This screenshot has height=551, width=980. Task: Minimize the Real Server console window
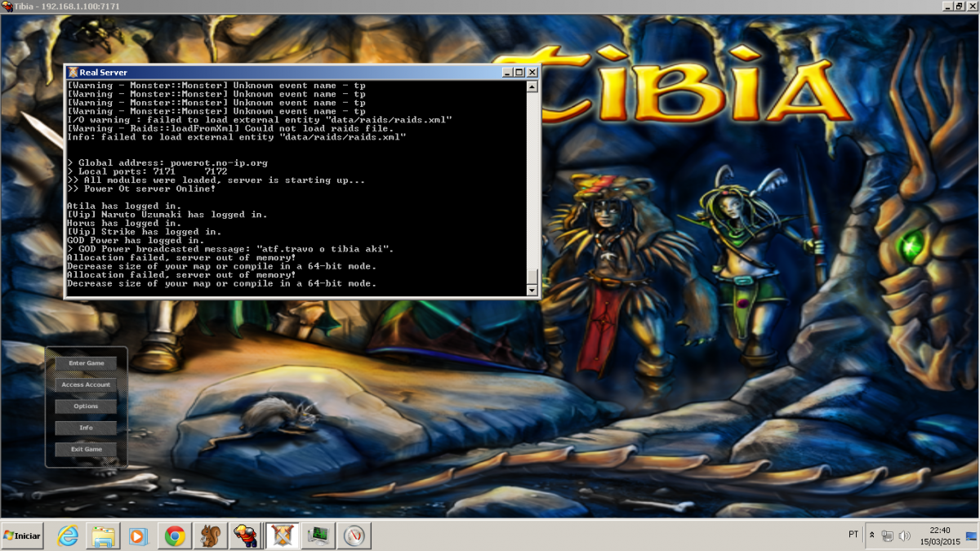506,73
